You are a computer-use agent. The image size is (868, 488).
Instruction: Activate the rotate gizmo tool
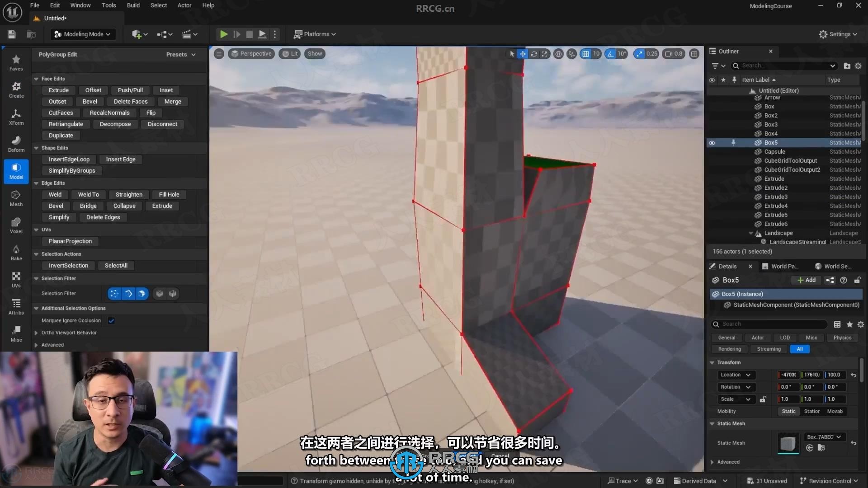coord(534,54)
